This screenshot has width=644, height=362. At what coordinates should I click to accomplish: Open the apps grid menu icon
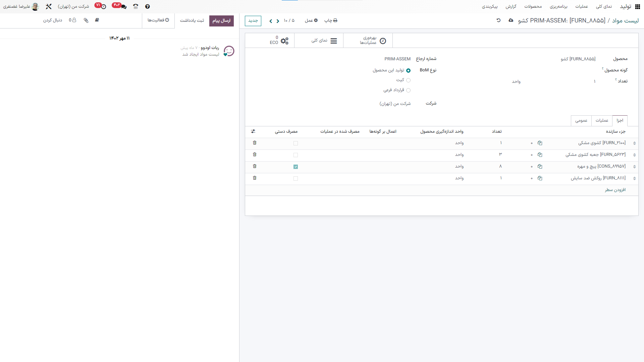coord(637,7)
